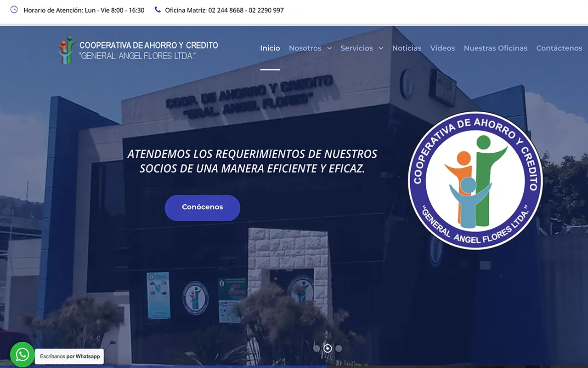Click the Escríbanos por Whatsapp label
The width and height of the screenshot is (588, 368).
tap(70, 356)
